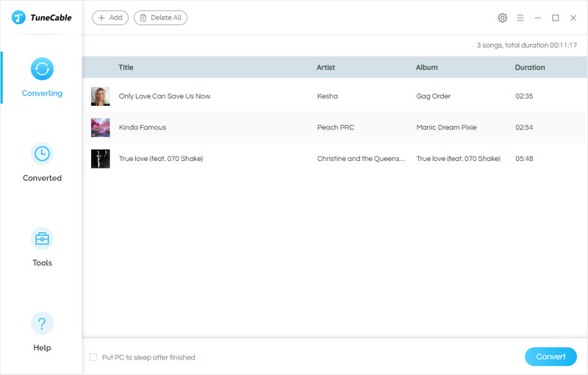The image size is (588, 375).
Task: Click the 3 songs total duration summary
Action: click(x=527, y=46)
